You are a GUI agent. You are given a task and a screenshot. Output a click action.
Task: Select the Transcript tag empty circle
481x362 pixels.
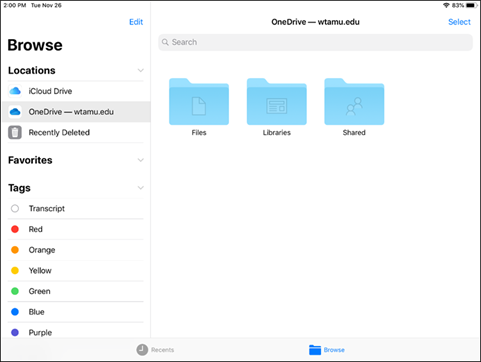pyautogui.click(x=15, y=208)
